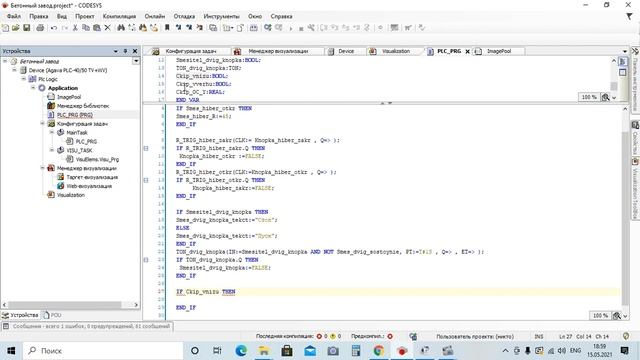The image size is (640, 360).
Task: Select PLC_PRG (PRG) in the device tree
Action: click(75, 115)
